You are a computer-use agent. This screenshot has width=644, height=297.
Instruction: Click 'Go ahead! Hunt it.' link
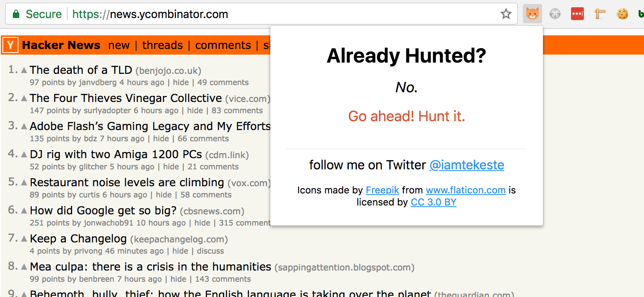pos(407,116)
